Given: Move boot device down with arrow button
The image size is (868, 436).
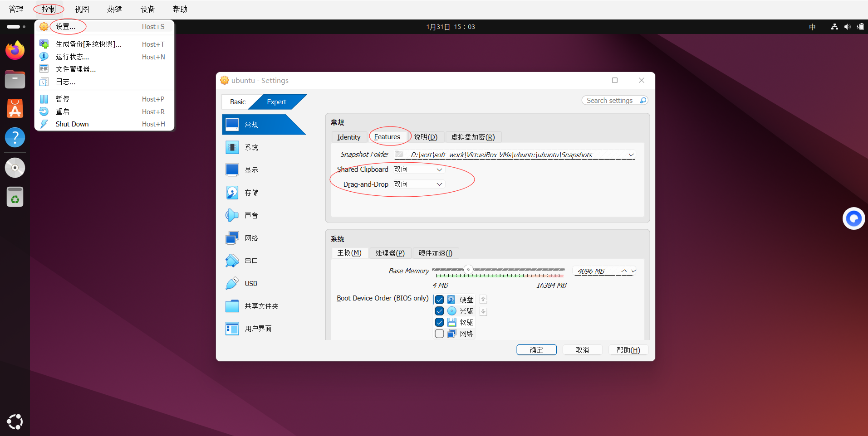Looking at the screenshot, I should click(x=483, y=311).
